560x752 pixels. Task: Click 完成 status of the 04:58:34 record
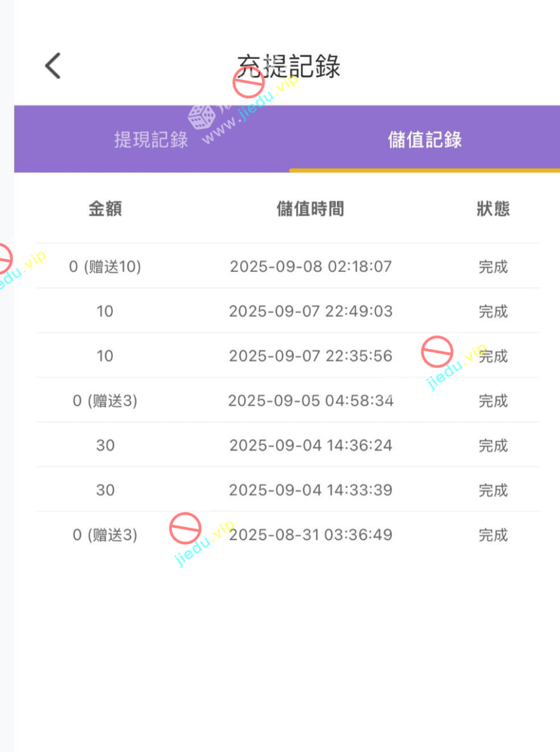point(493,401)
